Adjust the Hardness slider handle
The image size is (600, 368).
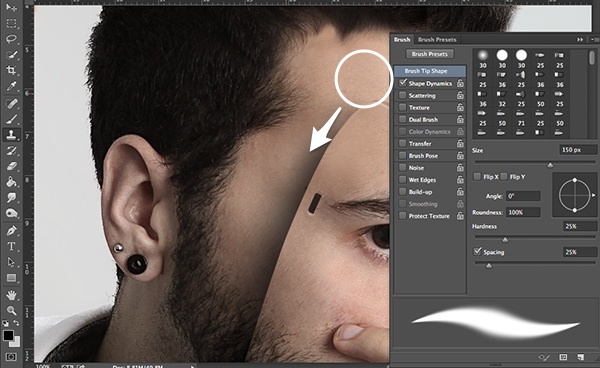505,239
